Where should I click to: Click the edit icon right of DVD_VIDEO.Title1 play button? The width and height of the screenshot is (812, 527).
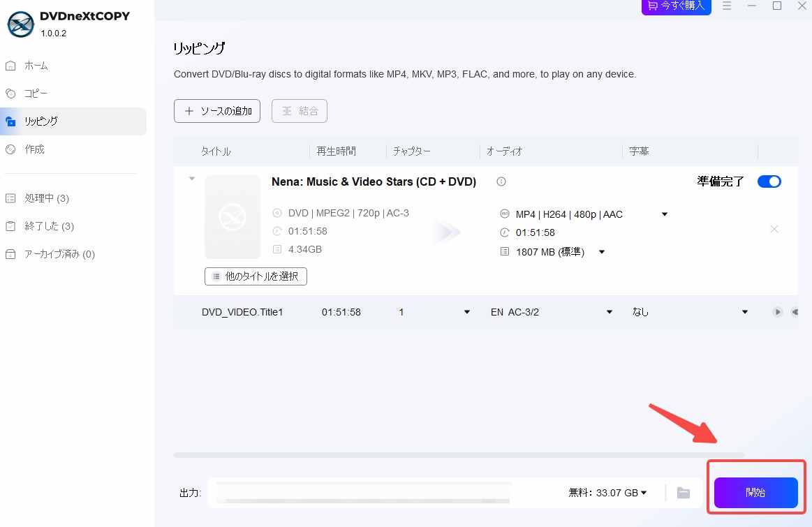tap(795, 312)
